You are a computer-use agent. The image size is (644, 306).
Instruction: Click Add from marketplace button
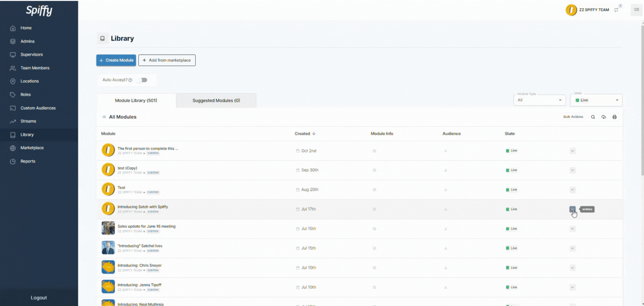[167, 60]
